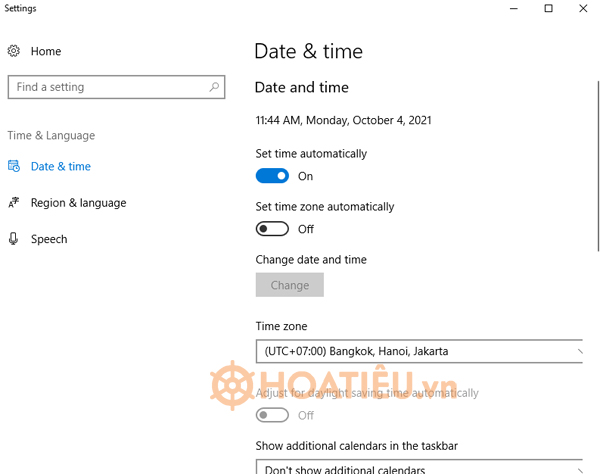Screen dimensions: 600x474
Task: Turn off Set time automatically switch
Action: pyautogui.click(x=272, y=176)
